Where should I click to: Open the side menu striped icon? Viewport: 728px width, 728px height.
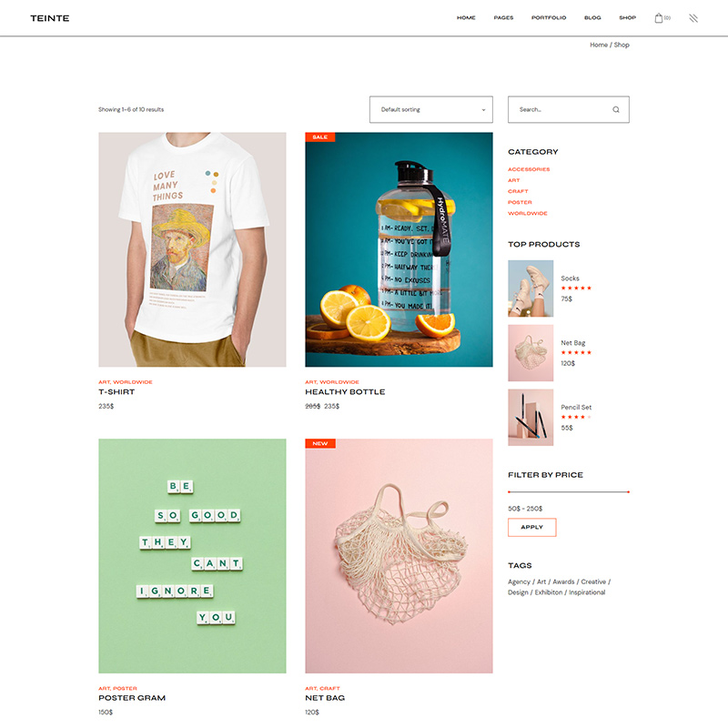(x=693, y=18)
